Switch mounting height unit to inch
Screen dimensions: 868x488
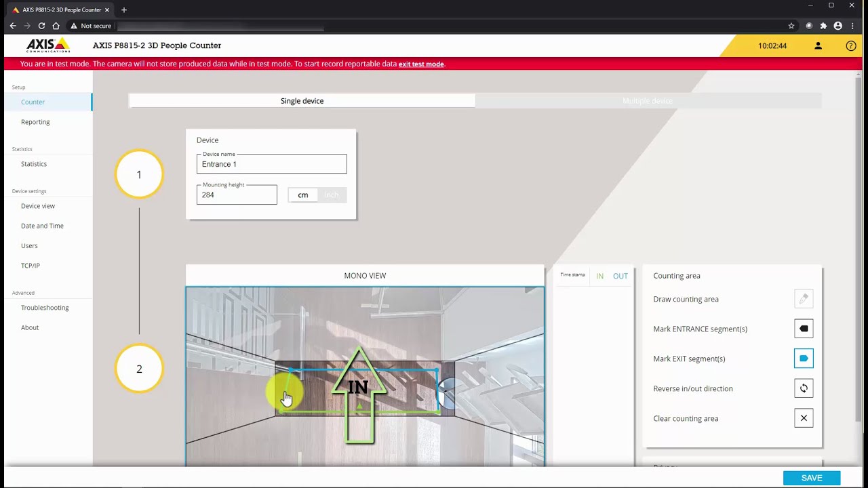[x=332, y=195]
